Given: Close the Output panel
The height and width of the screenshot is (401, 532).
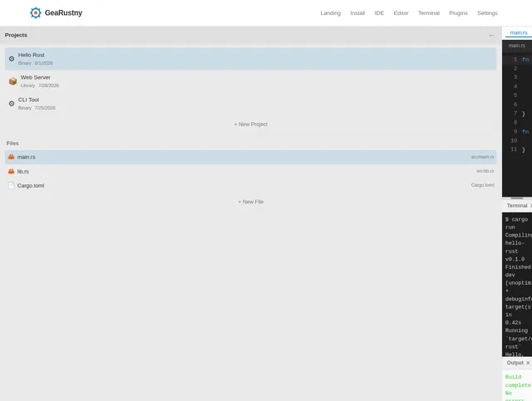Looking at the screenshot, I should point(528,363).
